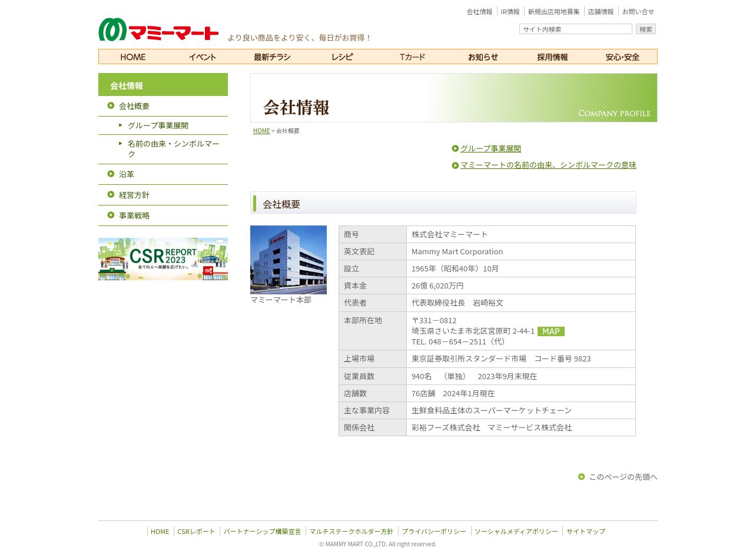Click the bullet icon beside 事業戦略 sidebar item
Screen dimensions: 756x554
[111, 215]
